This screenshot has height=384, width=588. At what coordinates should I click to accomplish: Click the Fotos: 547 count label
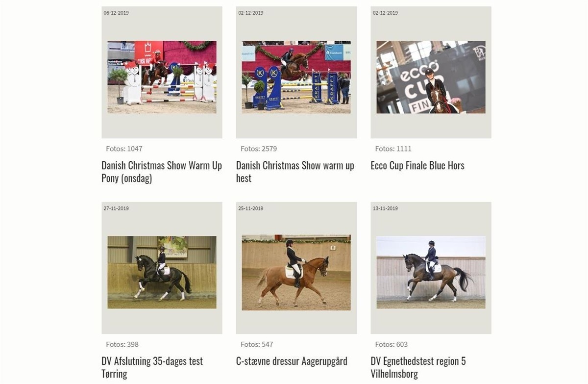pyautogui.click(x=257, y=344)
